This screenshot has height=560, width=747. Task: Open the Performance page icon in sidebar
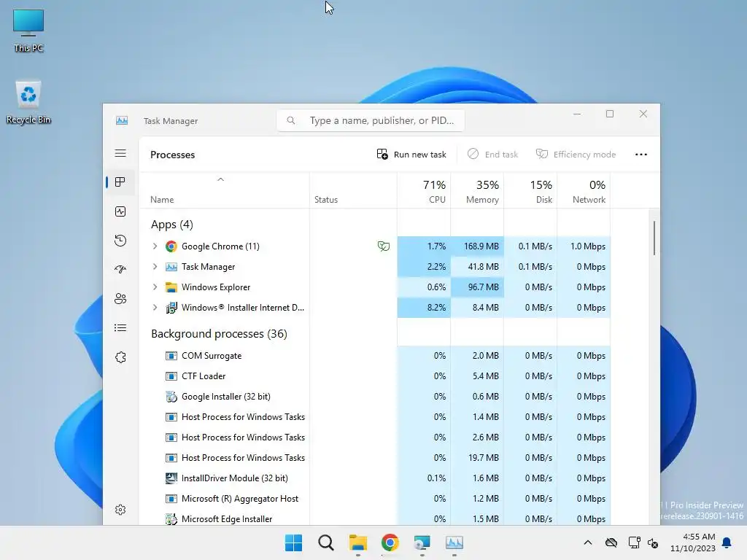point(120,211)
